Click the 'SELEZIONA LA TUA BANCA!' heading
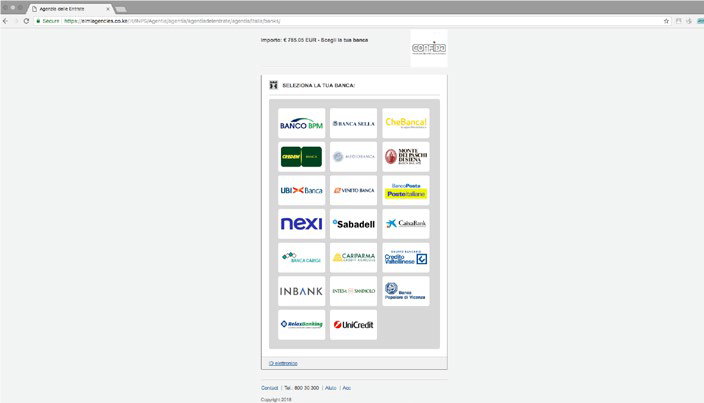This screenshot has width=704, height=403. coord(318,85)
